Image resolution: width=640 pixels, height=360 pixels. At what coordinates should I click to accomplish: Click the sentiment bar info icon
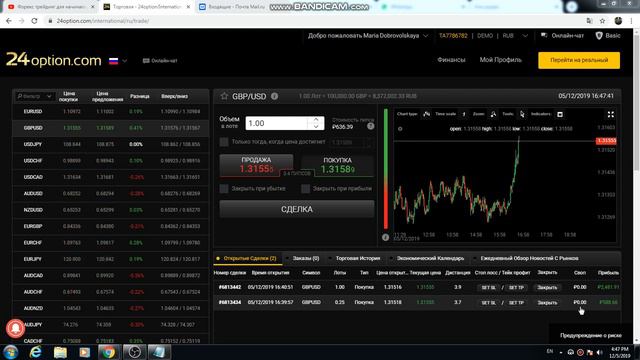pyautogui.click(x=385, y=237)
